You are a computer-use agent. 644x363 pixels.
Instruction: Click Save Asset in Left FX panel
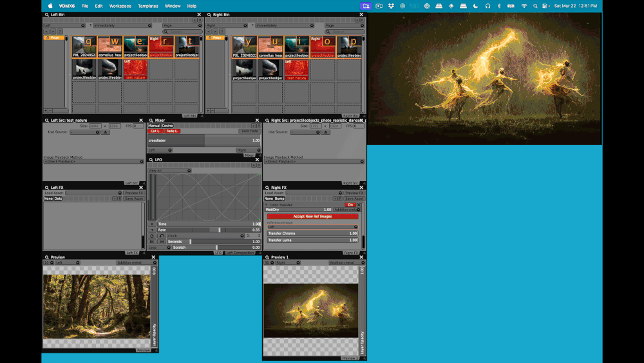133,199
